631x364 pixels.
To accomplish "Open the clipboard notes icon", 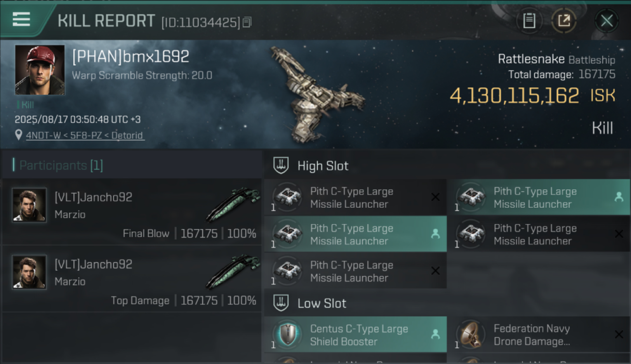I will (x=529, y=21).
